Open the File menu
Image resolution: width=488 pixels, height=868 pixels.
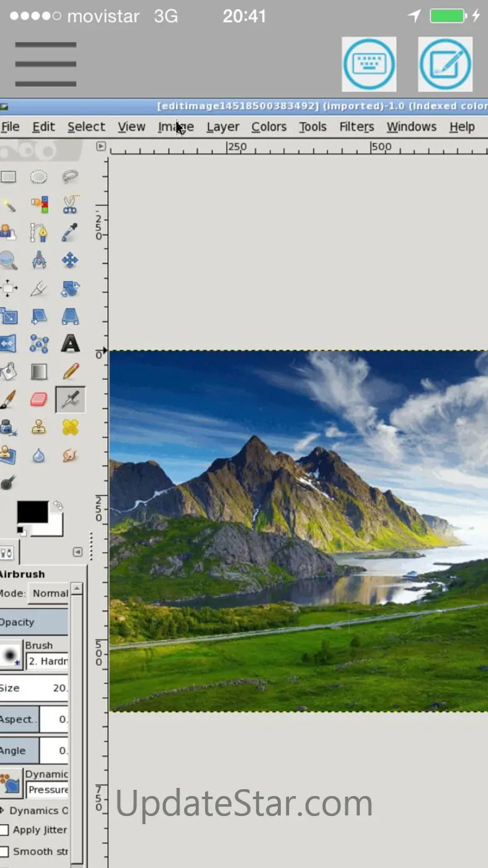(10, 127)
